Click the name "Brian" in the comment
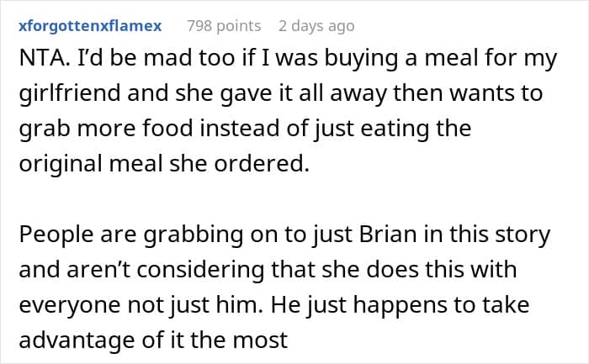Screen dimensions: 589x364 (379, 235)
